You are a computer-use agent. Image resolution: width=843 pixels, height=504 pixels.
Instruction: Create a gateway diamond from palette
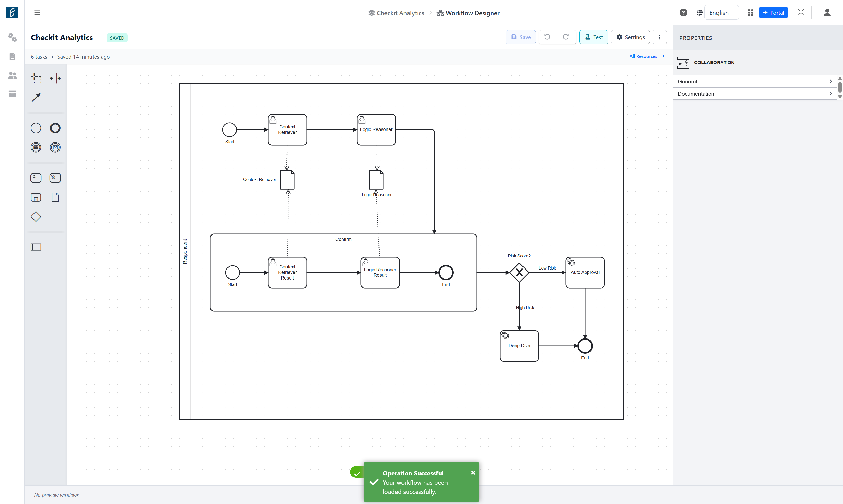[x=36, y=217]
